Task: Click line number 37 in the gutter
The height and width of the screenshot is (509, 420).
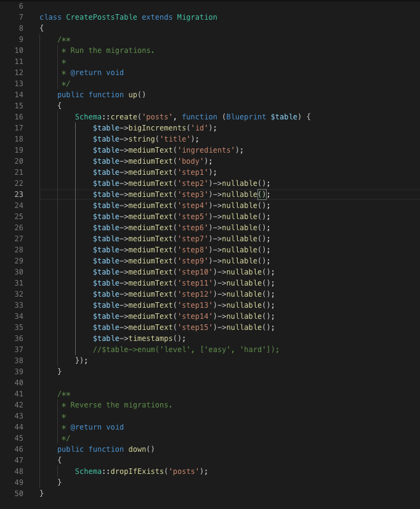Action: 18,350
